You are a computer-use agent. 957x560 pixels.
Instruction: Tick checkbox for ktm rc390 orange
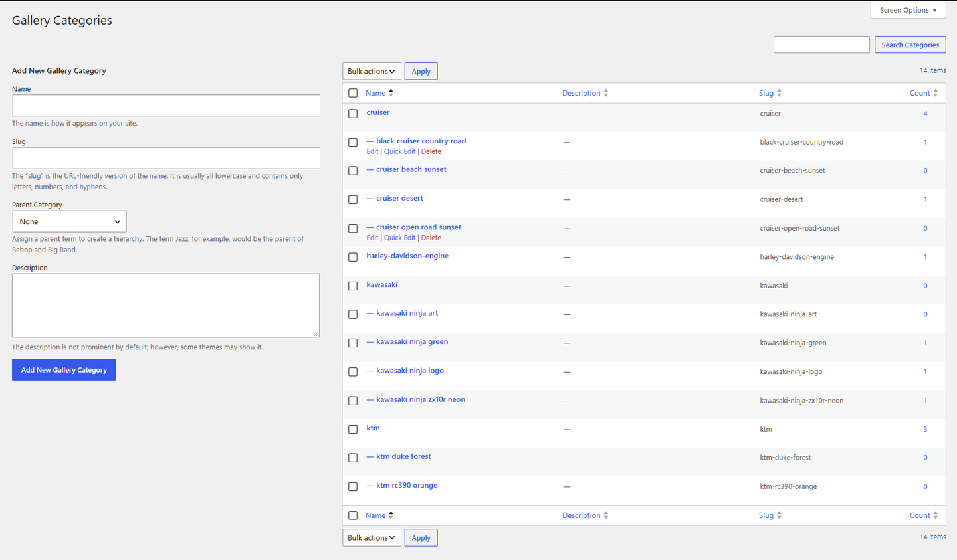353,486
